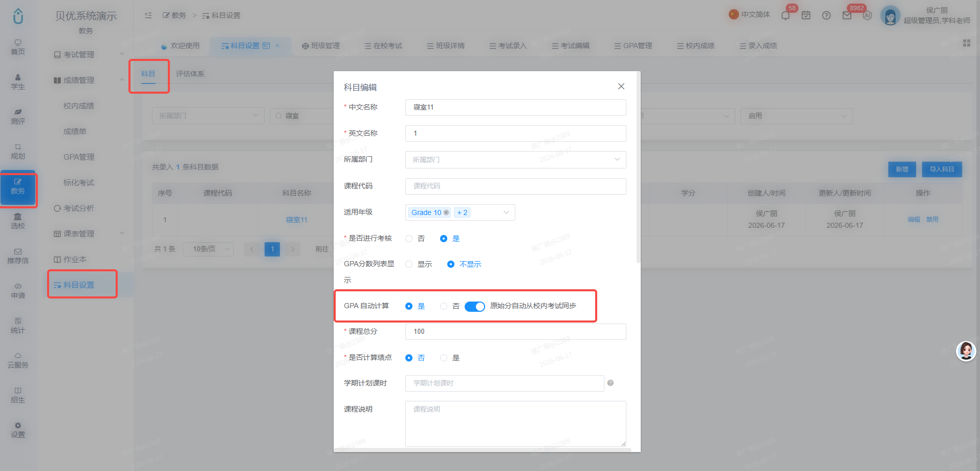This screenshot has height=471, width=980.
Task: Select 显示 for GPA分数列表显示
Action: (x=419, y=264)
